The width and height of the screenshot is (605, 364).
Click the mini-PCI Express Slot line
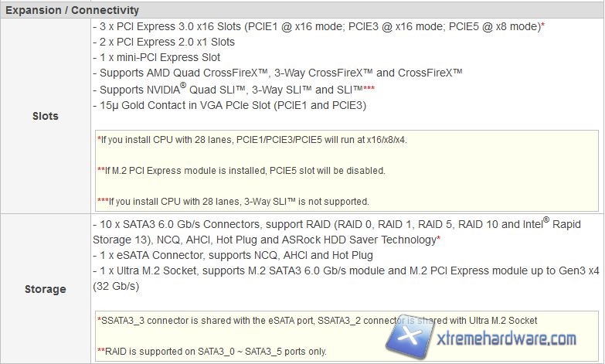coord(155,57)
